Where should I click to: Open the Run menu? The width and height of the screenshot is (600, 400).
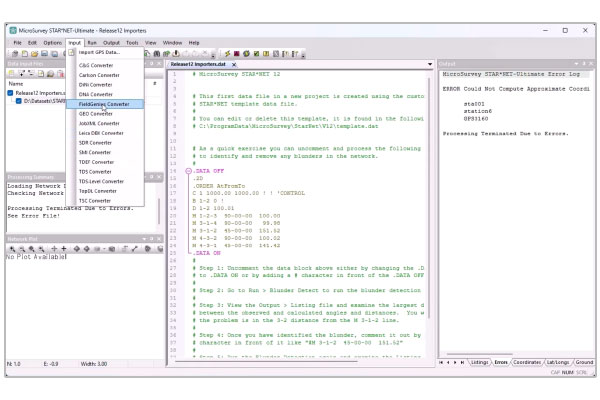pos(92,43)
